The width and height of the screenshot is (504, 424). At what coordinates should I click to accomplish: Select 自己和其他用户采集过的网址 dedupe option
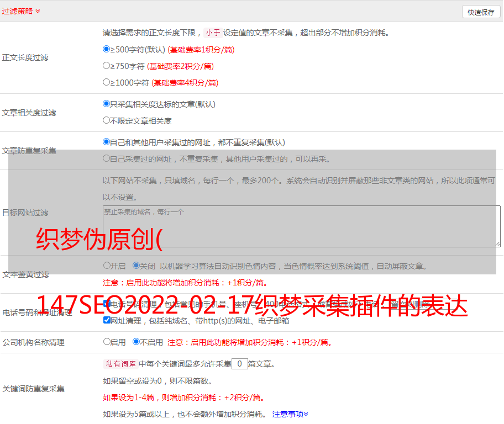click(x=106, y=142)
